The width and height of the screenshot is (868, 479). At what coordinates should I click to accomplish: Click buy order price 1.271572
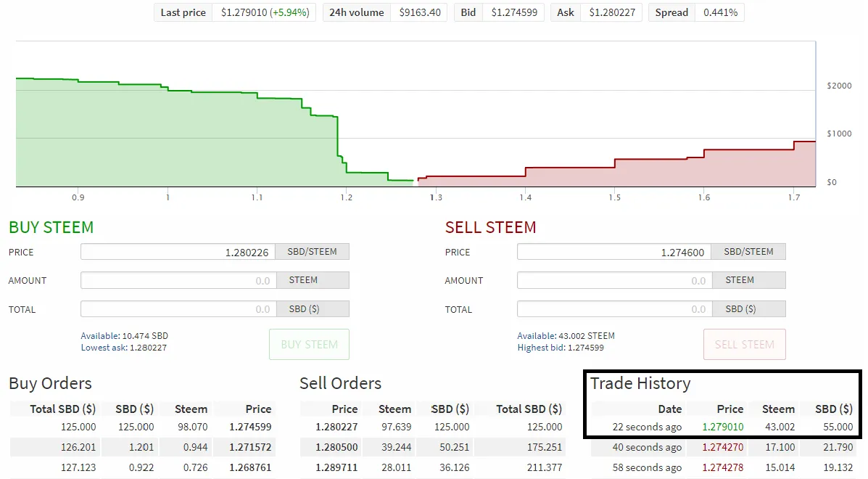pos(250,447)
